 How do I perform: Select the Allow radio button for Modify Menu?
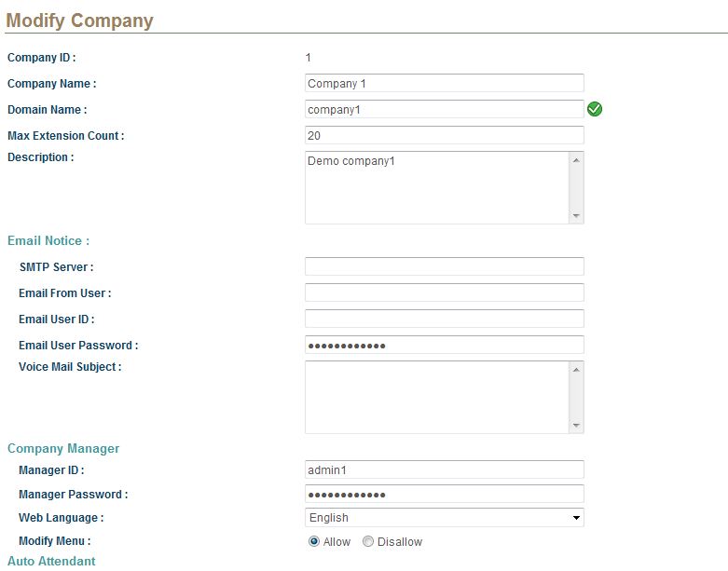tap(314, 541)
